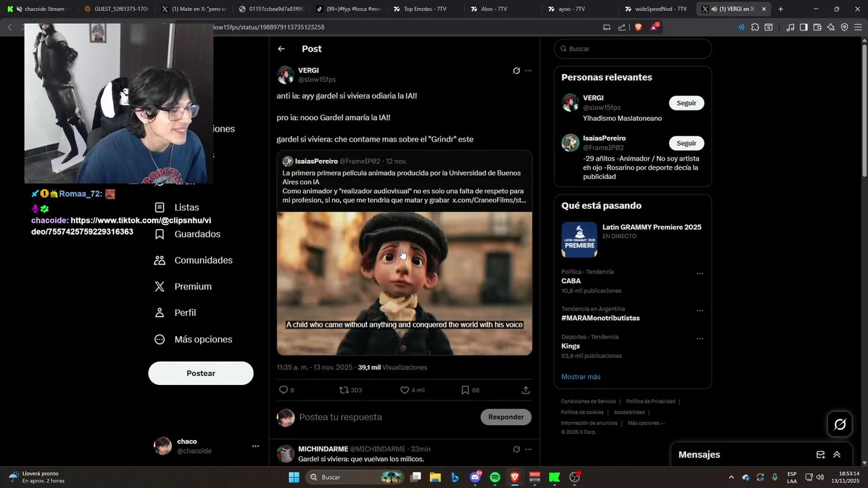Click the floating Grok button
Image resolution: width=868 pixels, height=488 pixels.
(x=840, y=424)
